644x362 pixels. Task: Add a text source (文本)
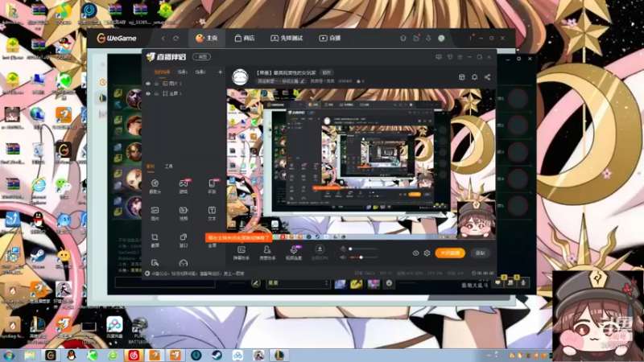pos(212,213)
